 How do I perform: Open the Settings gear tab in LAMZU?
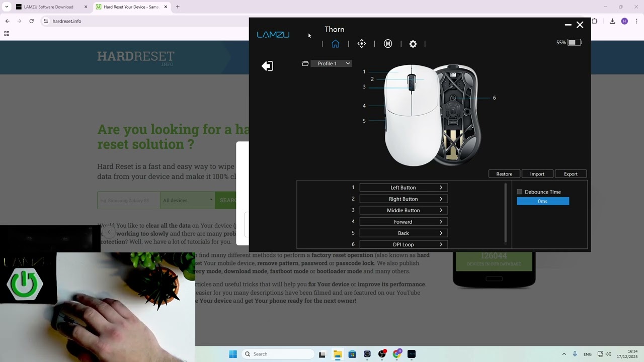(x=413, y=44)
